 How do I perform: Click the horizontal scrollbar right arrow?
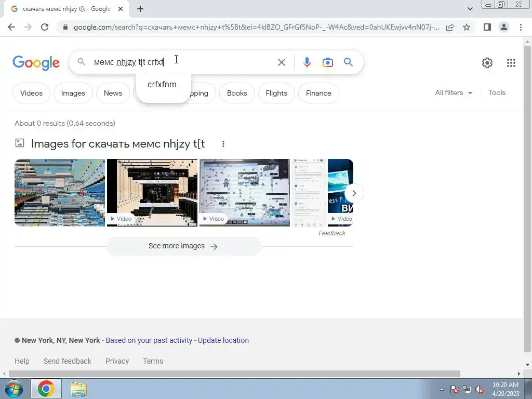(x=519, y=374)
